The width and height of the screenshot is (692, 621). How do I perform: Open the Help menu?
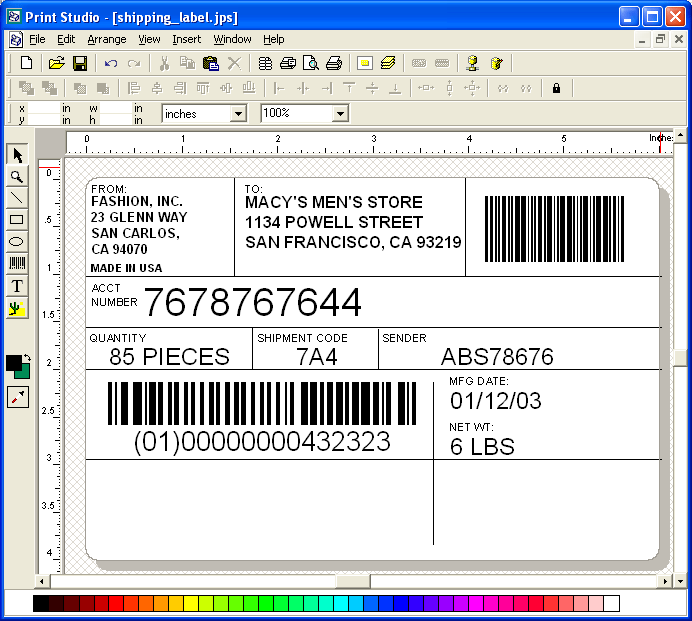(274, 39)
